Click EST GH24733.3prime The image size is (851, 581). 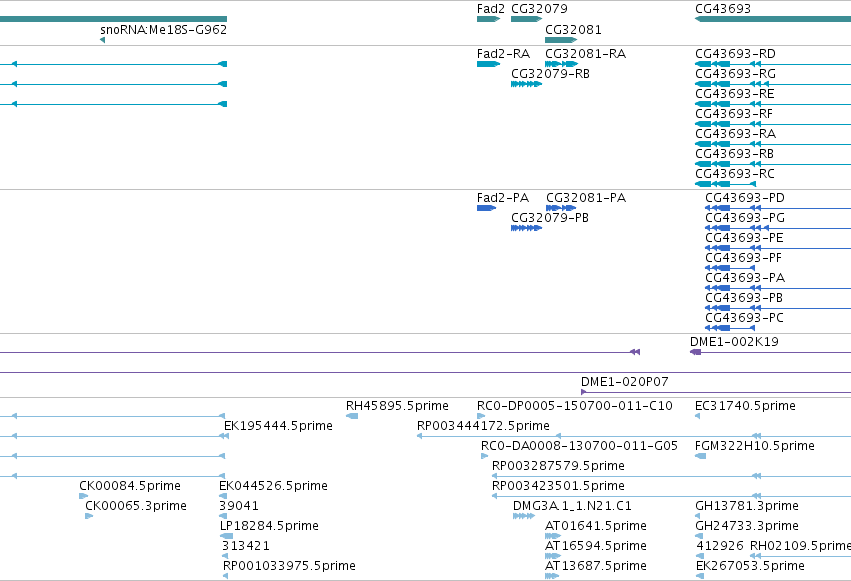698,536
